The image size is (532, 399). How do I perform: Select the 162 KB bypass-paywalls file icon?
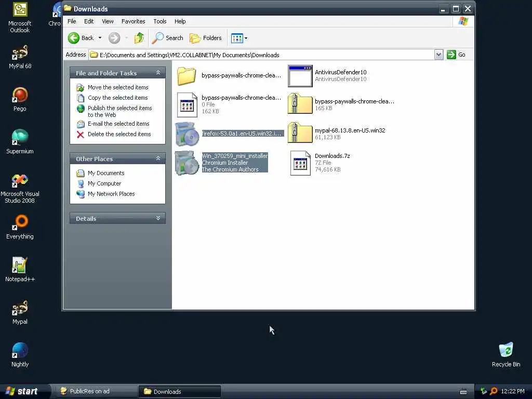187,105
